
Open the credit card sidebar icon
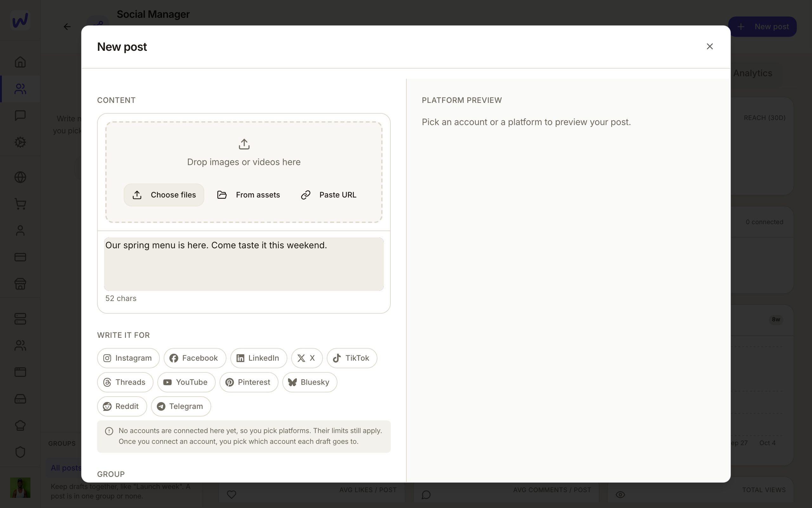coord(20,257)
